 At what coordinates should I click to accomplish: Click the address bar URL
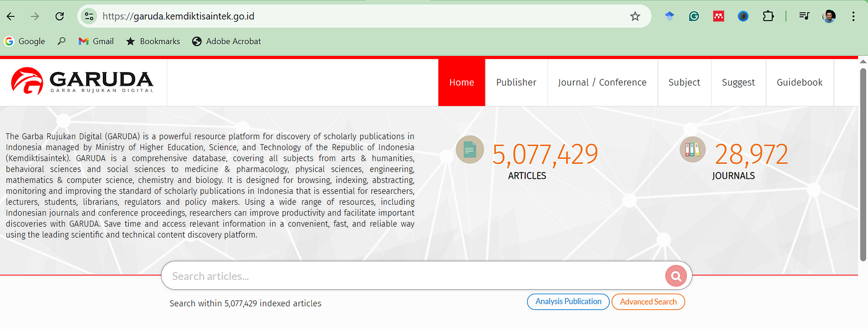pos(179,16)
